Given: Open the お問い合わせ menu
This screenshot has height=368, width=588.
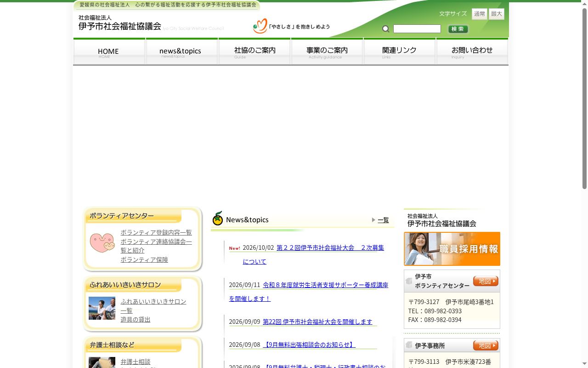Looking at the screenshot, I should click(472, 52).
